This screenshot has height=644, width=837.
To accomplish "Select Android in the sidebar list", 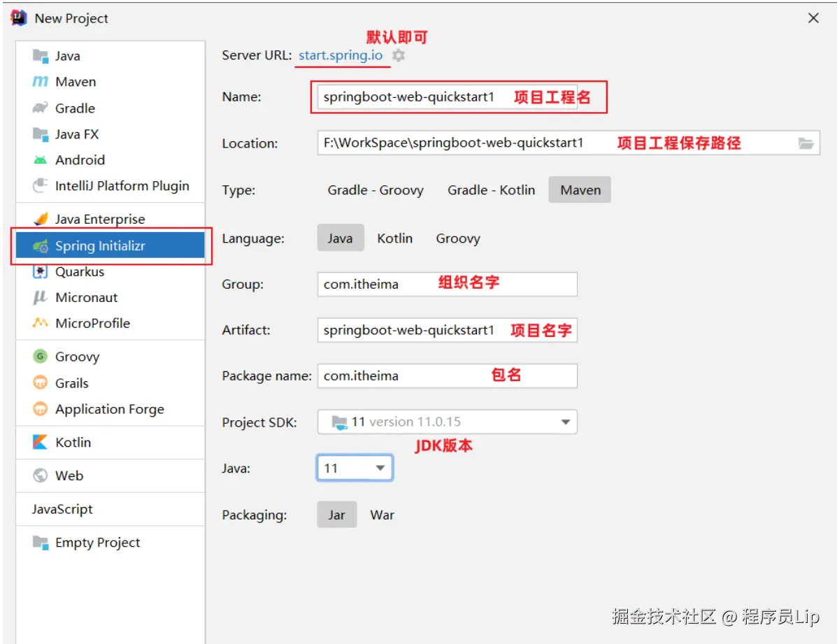I will (110, 159).
